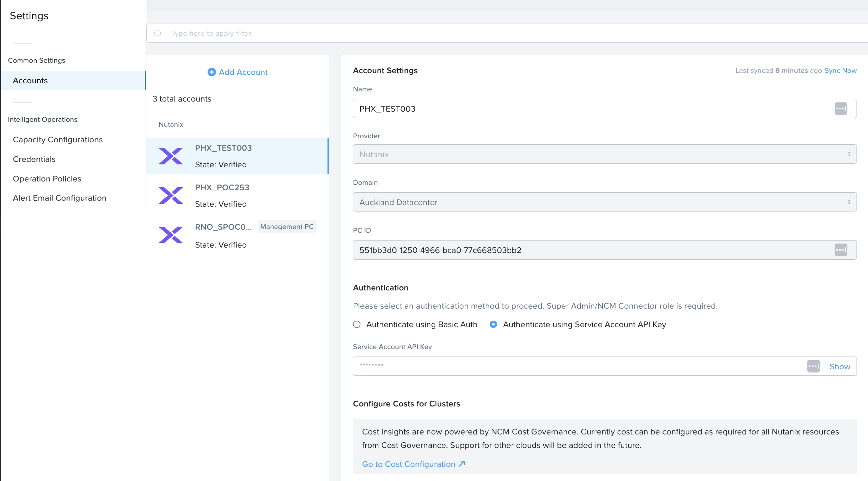Click 'Last synced 8 minutes ago' text
This screenshot has height=481, width=868.
point(779,70)
